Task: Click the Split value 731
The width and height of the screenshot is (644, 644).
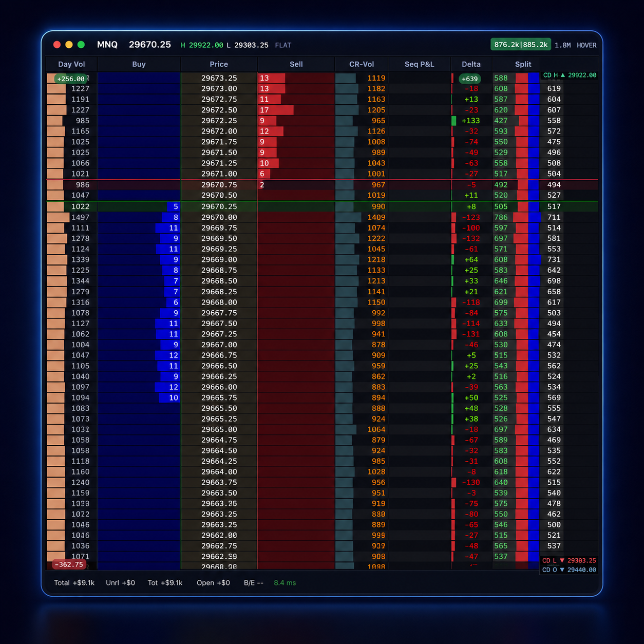Action: (x=554, y=260)
